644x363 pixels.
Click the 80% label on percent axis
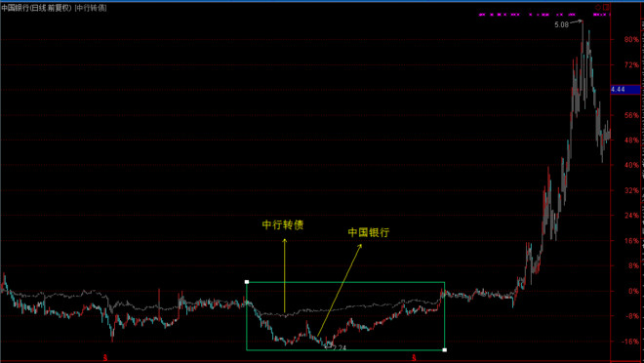pyautogui.click(x=631, y=40)
